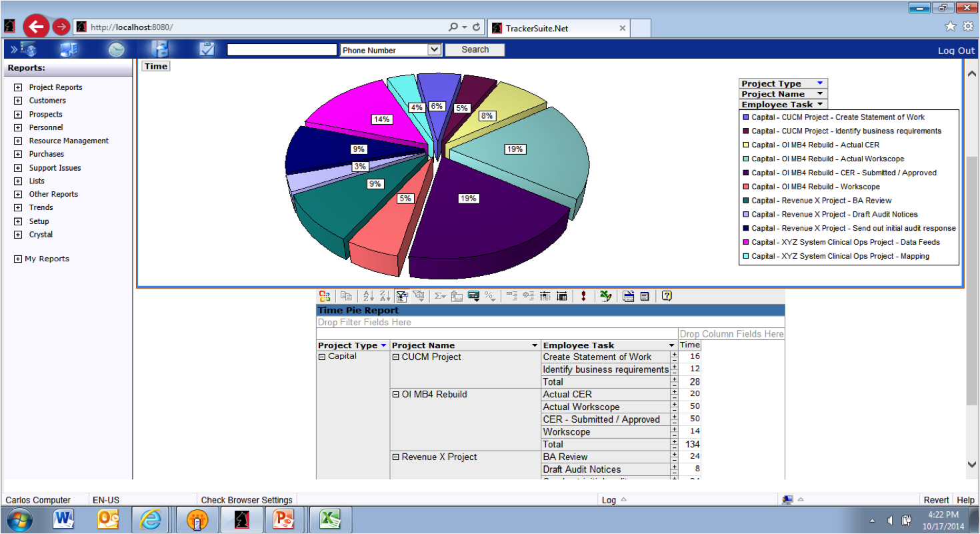Viewport: 980px width, 534px height.
Task: Click the Revert link in the status bar
Action: [x=936, y=499]
